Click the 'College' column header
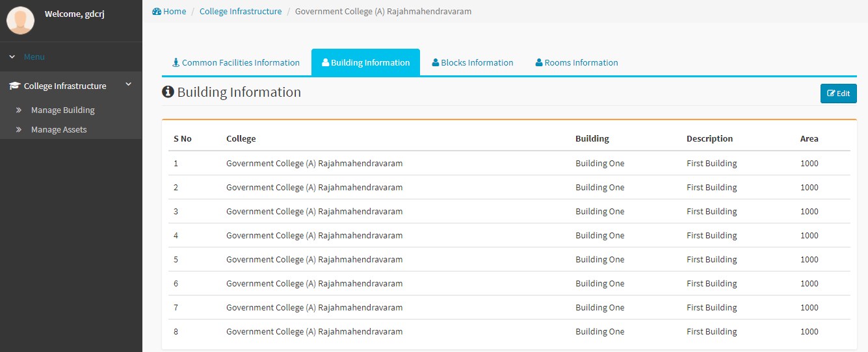The height and width of the screenshot is (352, 868). tap(241, 139)
